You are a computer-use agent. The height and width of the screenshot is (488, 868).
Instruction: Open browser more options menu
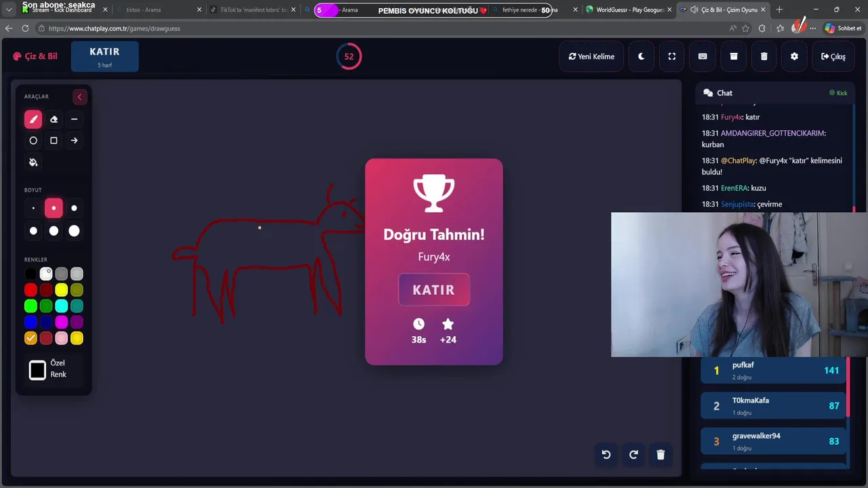point(813,28)
